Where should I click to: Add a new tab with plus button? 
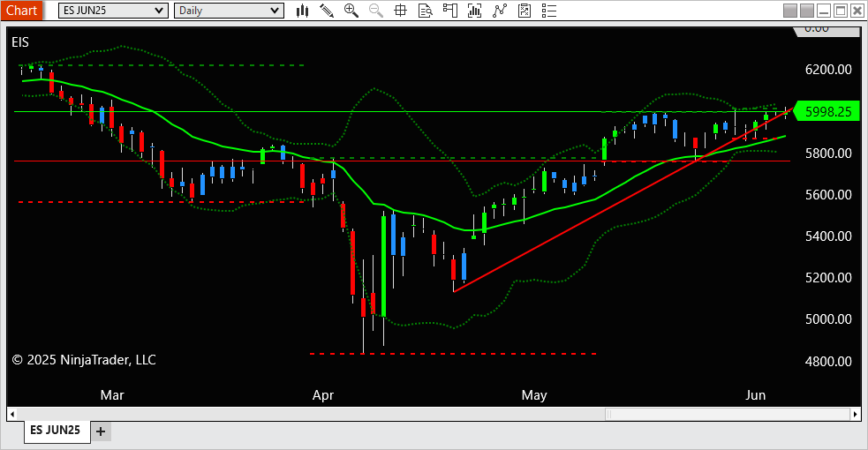pyautogui.click(x=101, y=431)
